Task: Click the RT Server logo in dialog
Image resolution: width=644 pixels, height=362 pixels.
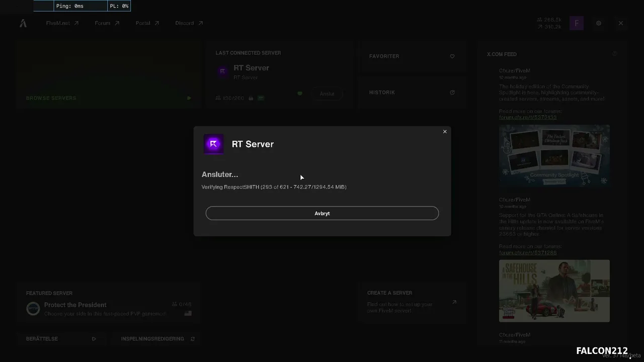Action: pos(213,144)
